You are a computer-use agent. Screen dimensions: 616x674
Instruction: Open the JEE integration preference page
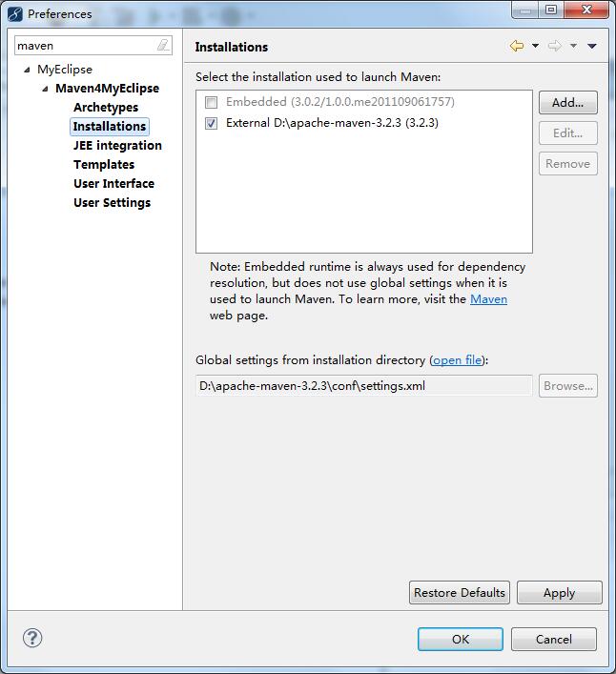click(x=117, y=145)
